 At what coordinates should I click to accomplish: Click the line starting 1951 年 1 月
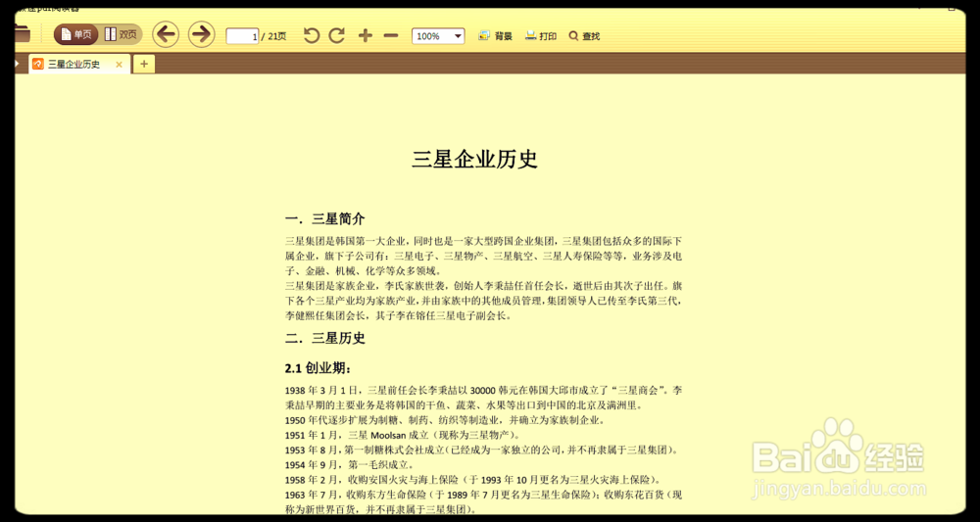click(x=402, y=435)
